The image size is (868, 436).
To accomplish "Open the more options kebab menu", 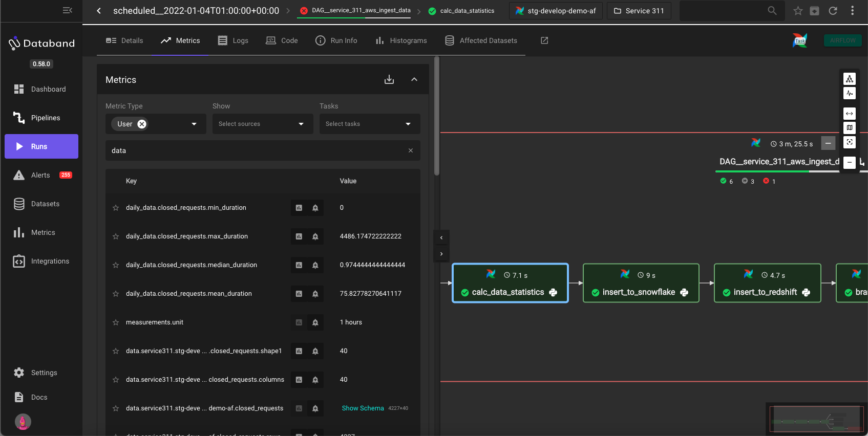I will pos(852,11).
